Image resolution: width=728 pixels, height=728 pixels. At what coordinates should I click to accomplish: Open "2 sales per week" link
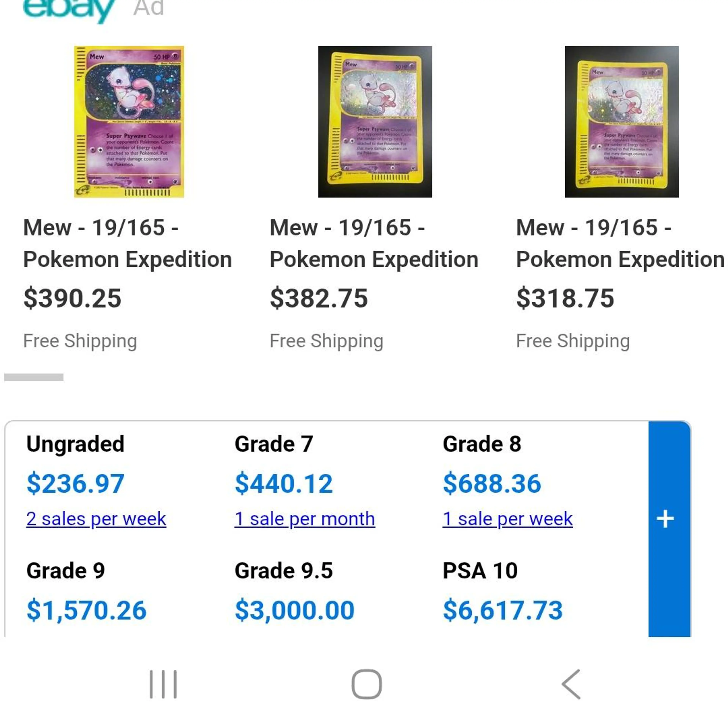[96, 519]
